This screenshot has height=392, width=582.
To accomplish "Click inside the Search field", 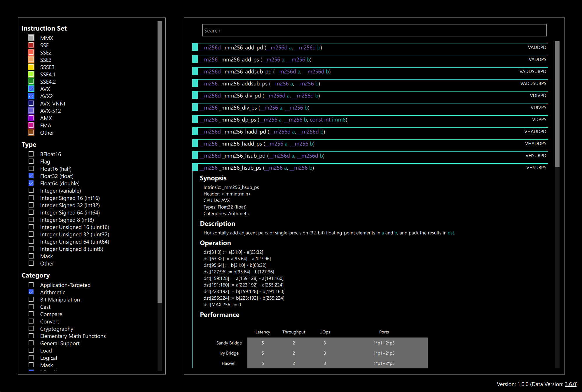I will coord(374,31).
